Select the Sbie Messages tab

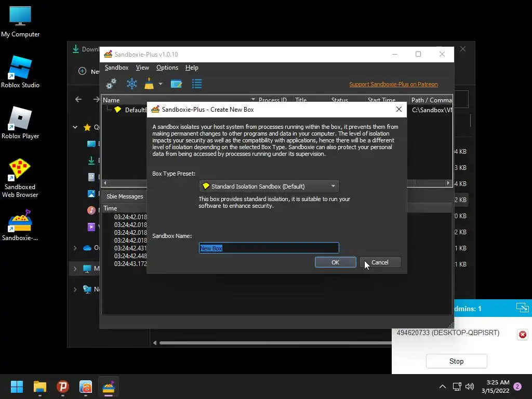click(x=125, y=196)
